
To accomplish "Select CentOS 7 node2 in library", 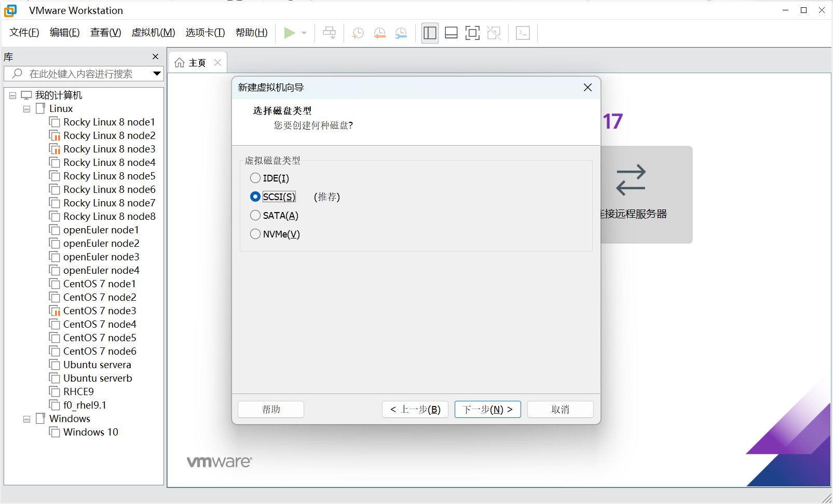I will point(100,297).
